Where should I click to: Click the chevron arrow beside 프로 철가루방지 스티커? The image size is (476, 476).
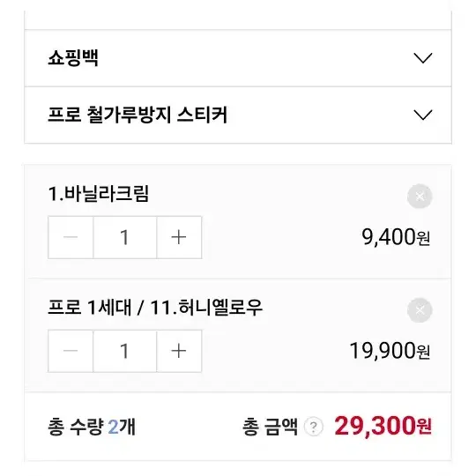pyautogui.click(x=423, y=115)
